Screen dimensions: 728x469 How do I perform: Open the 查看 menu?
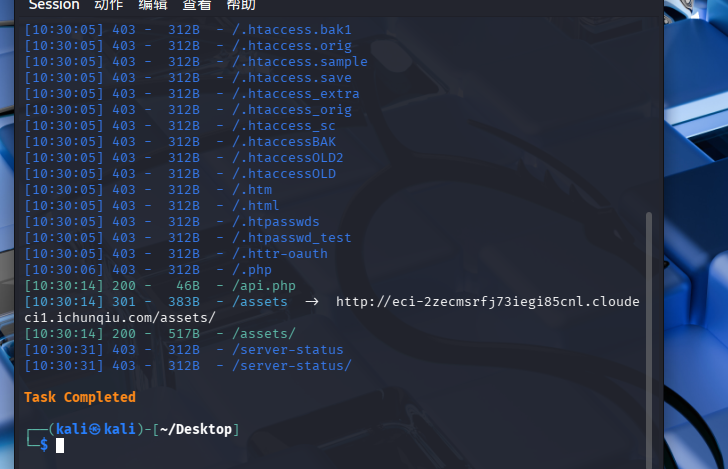click(x=196, y=5)
